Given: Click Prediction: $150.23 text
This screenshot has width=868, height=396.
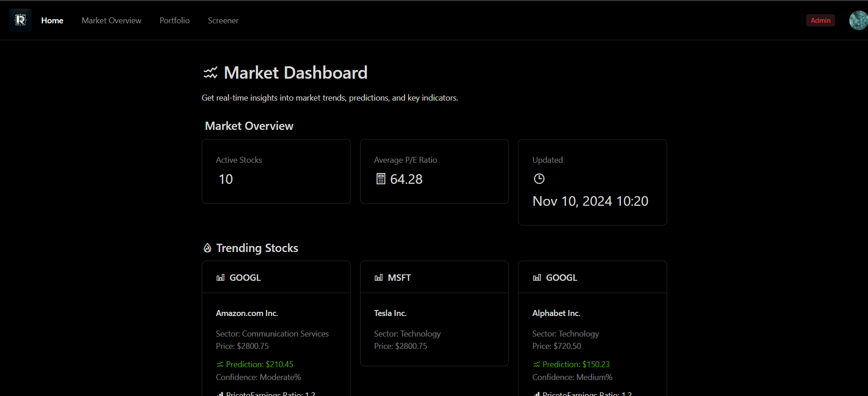Looking at the screenshot, I should [x=576, y=364].
